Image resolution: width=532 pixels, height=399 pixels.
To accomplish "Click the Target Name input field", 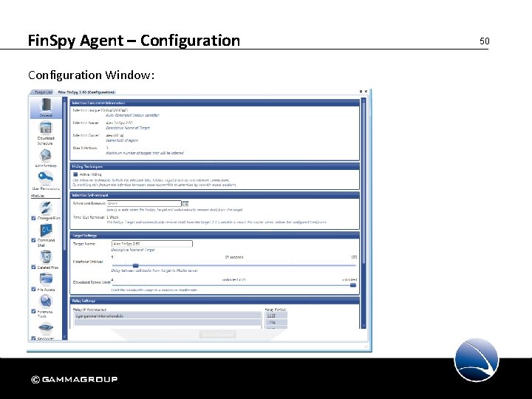I will [152, 244].
